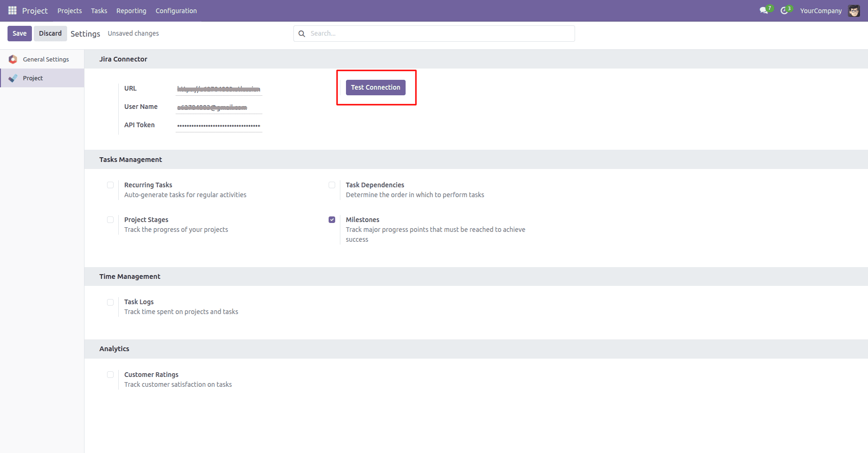This screenshot has width=868, height=453.
Task: Click the Project Stages label
Action: 146,220
